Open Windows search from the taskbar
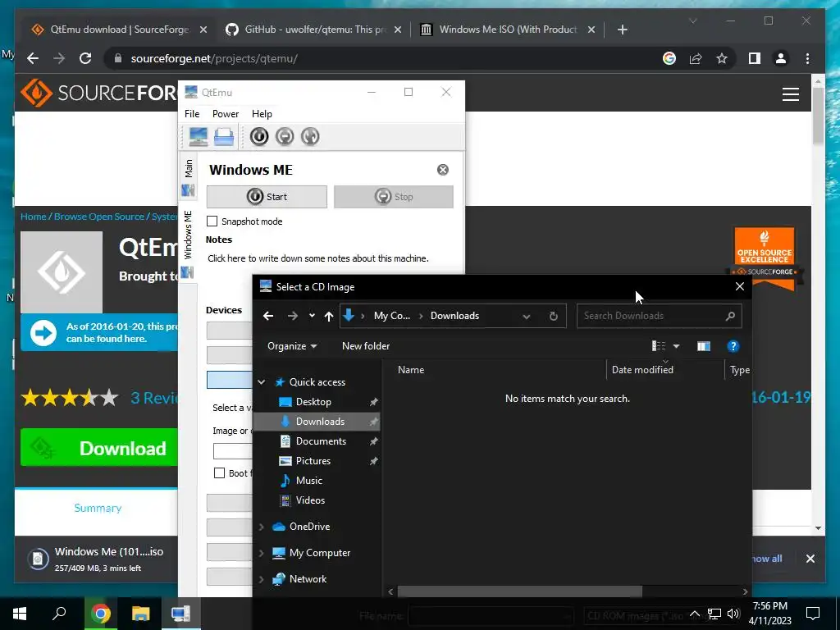Image resolution: width=840 pixels, height=630 pixels. pyautogui.click(x=59, y=613)
